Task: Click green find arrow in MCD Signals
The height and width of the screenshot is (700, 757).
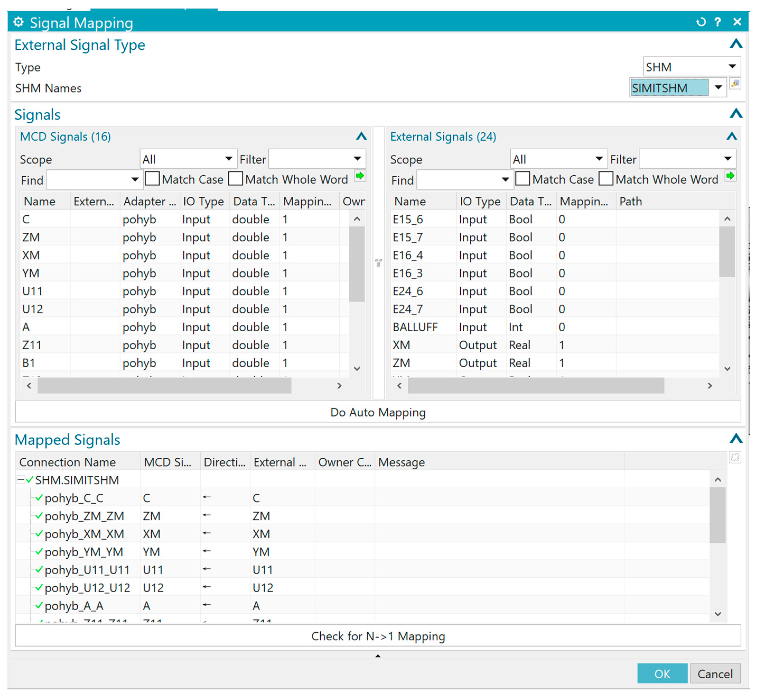Action: [x=359, y=176]
